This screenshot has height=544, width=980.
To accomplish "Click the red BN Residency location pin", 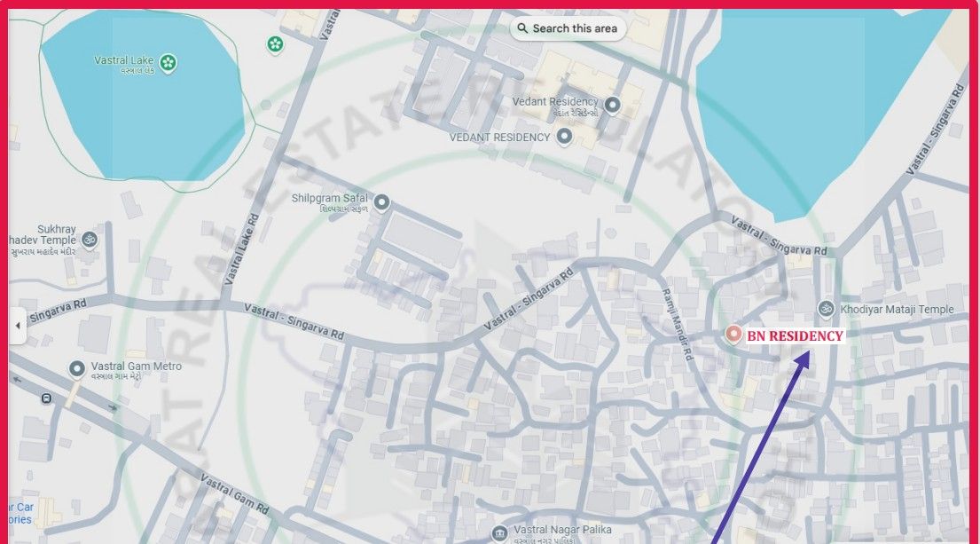I will pyautogui.click(x=733, y=335).
